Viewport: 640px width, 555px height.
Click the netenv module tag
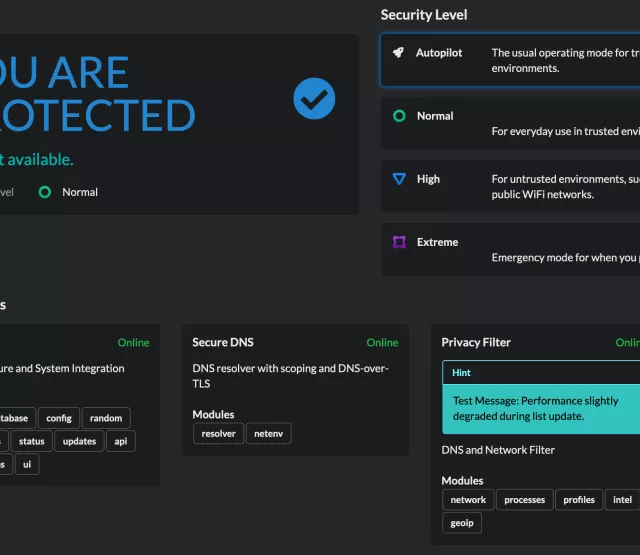click(268, 434)
